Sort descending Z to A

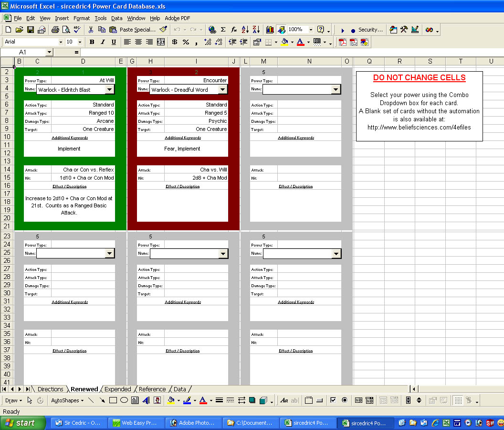pyautogui.click(x=256, y=30)
